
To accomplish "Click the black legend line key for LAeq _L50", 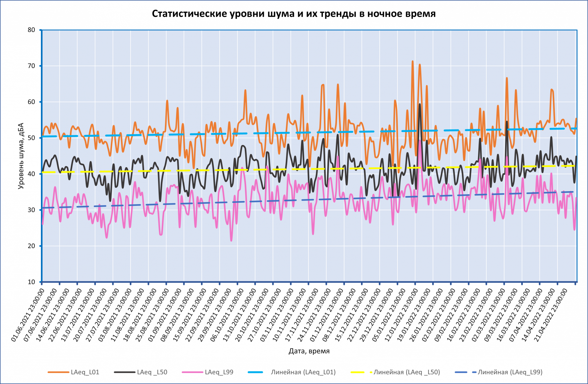I will click(x=125, y=372).
